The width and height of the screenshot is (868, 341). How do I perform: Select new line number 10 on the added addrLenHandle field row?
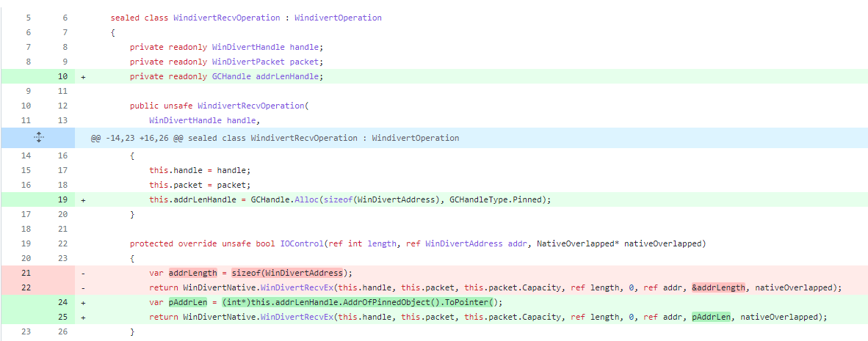click(x=62, y=77)
